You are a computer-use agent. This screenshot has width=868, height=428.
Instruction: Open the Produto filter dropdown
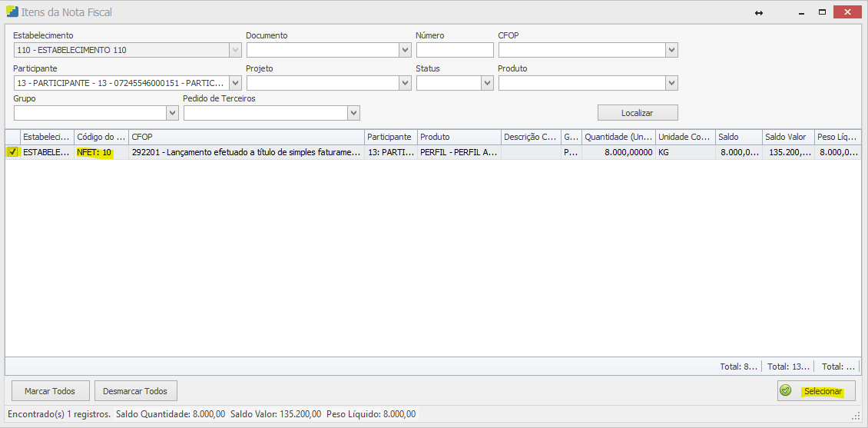pos(671,83)
